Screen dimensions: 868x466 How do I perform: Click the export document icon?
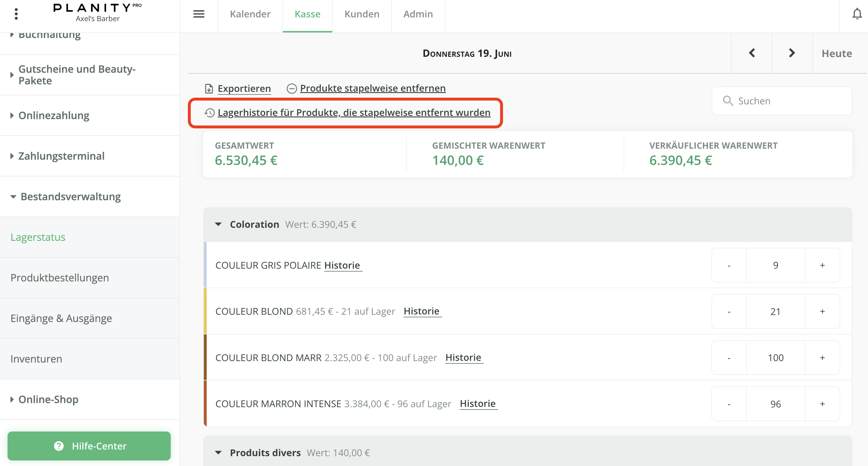pyautogui.click(x=209, y=89)
